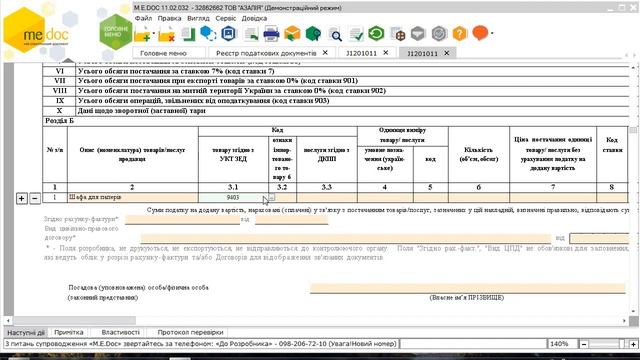This screenshot has width=640, height=360.
Task: Click the me.doc yellow hexagon logo
Action: pyautogui.click(x=24, y=30)
